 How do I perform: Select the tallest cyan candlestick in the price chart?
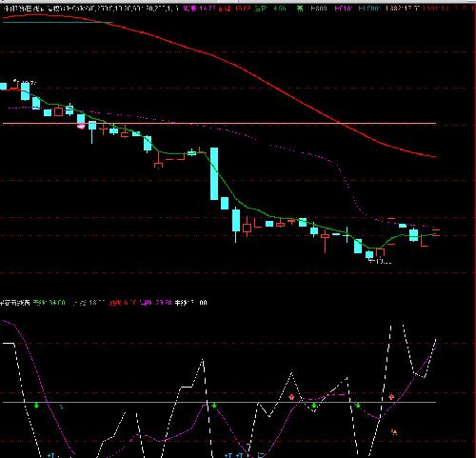(x=214, y=173)
